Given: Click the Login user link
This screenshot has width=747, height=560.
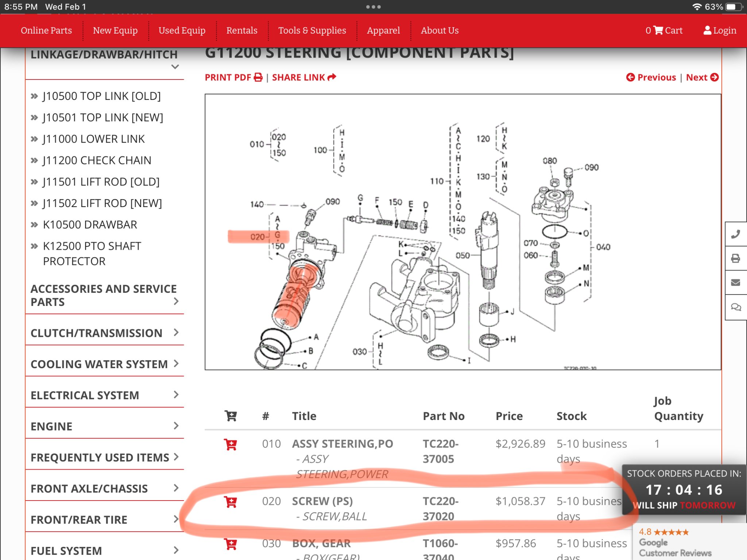Looking at the screenshot, I should 720,30.
